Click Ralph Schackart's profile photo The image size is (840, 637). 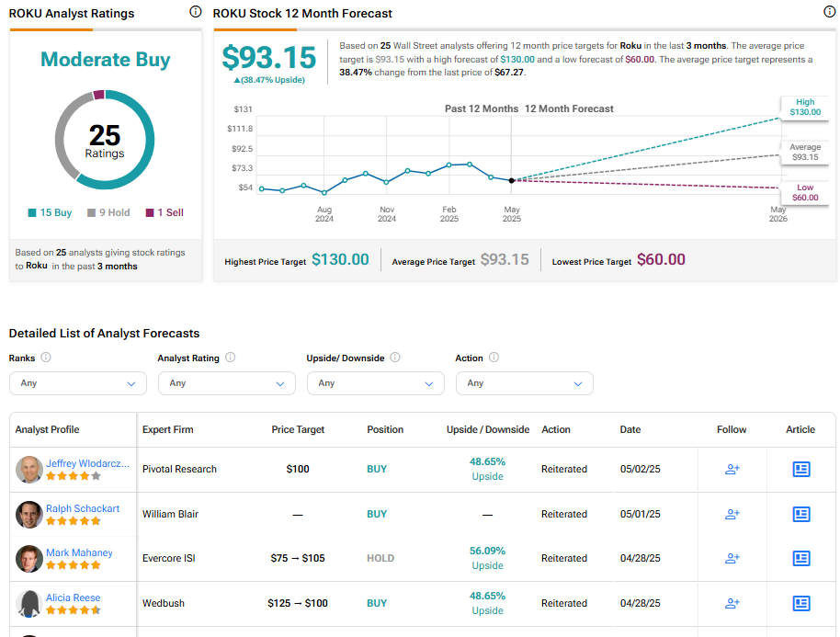[x=28, y=515]
